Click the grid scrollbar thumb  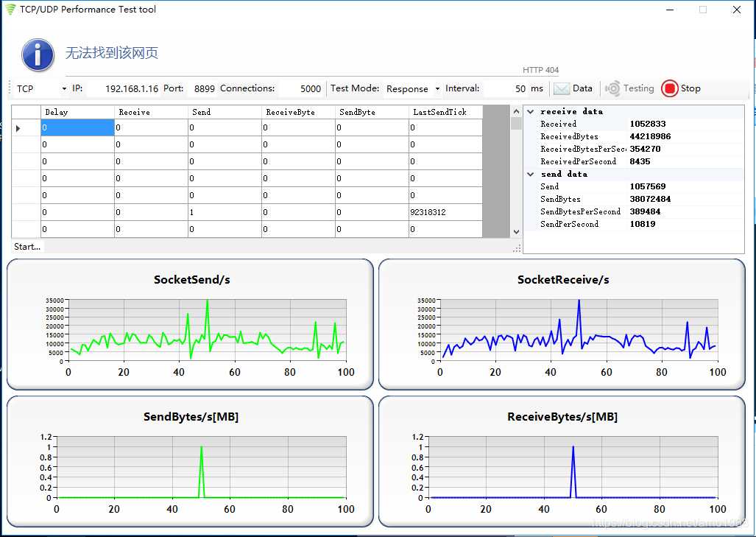coord(516,124)
